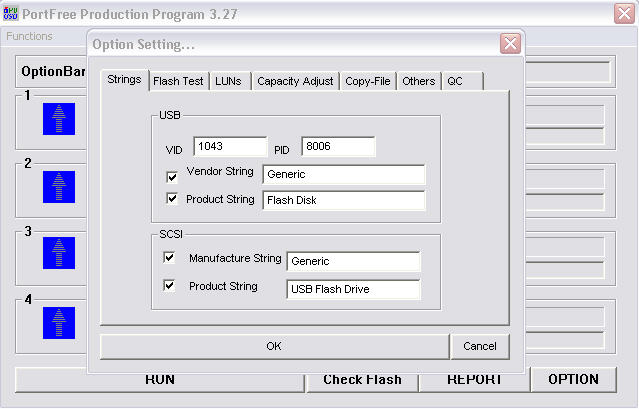The width and height of the screenshot is (639, 409).
Task: Switch to the Strings tab
Action: click(x=124, y=79)
